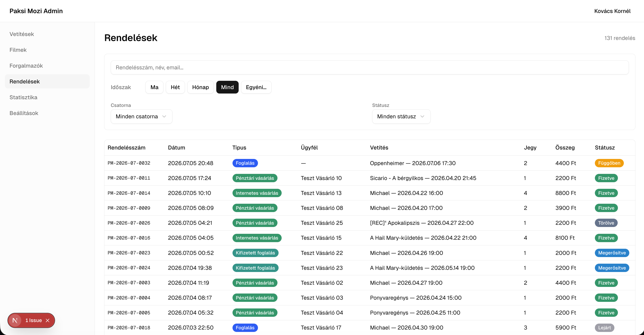This screenshot has width=644, height=335.
Task: Open order PM-2026-07-0018
Action: pos(129,328)
